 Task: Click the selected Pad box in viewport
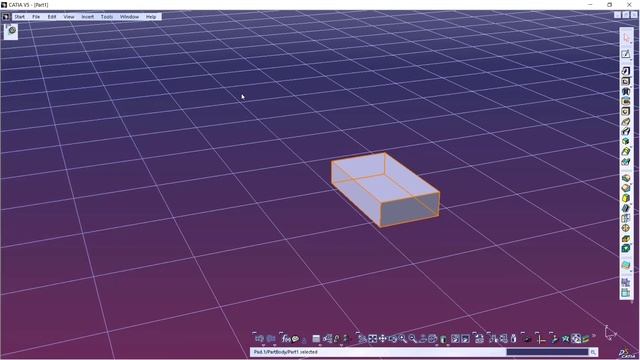click(x=385, y=190)
